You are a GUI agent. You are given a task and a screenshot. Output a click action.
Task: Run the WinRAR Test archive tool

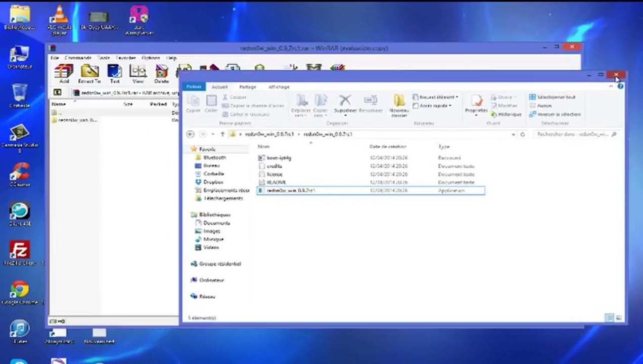pyautogui.click(x=115, y=72)
